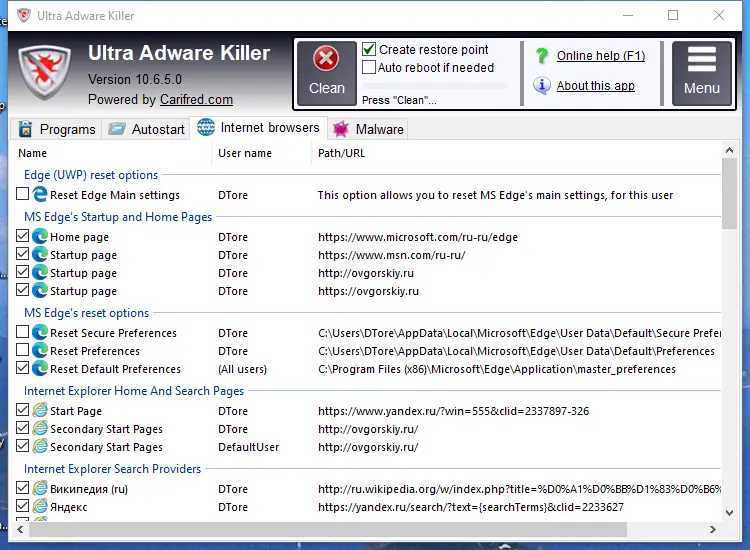750x550 pixels.
Task: Click Edge icon next to Home page
Action: tap(40, 236)
